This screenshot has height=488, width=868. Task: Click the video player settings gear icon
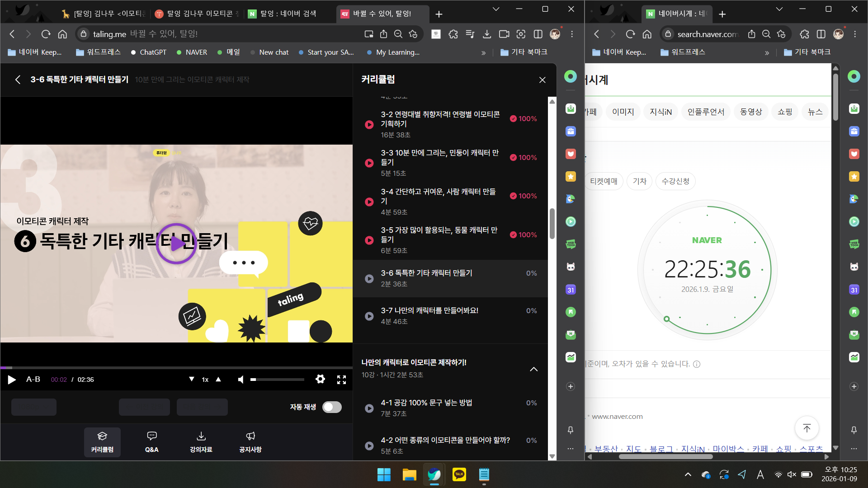[x=320, y=379]
